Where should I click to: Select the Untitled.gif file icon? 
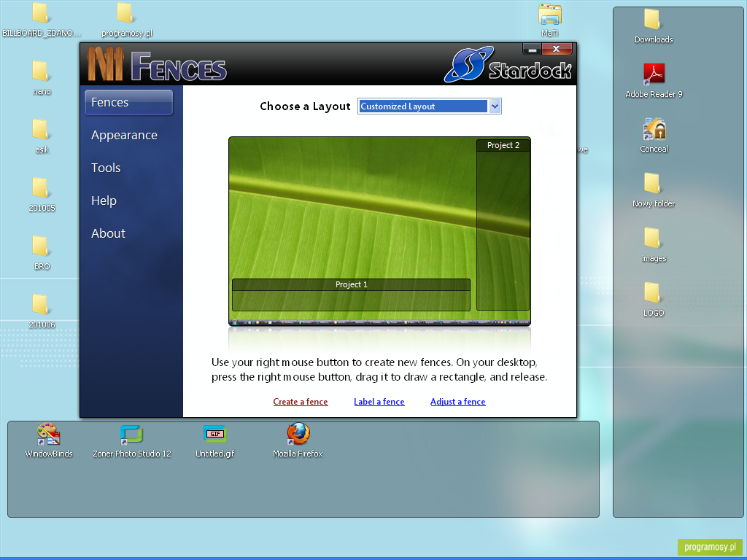coord(215,434)
